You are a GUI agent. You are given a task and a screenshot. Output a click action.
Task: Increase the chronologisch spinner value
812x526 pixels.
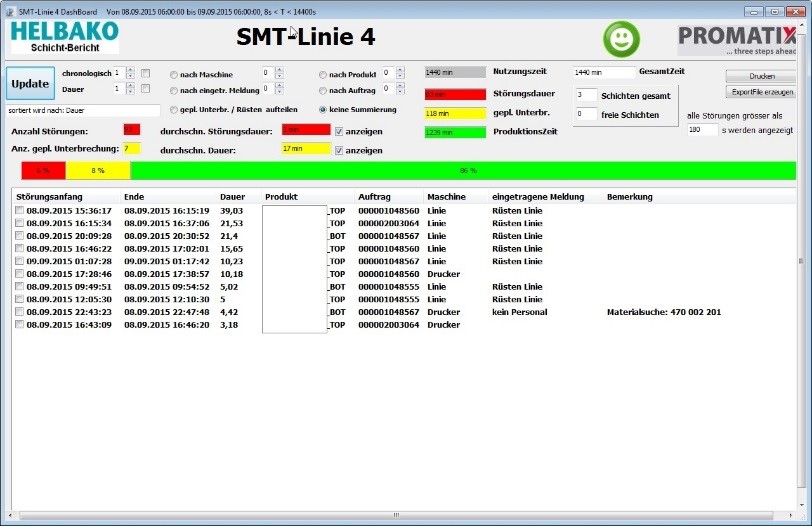coord(129,69)
